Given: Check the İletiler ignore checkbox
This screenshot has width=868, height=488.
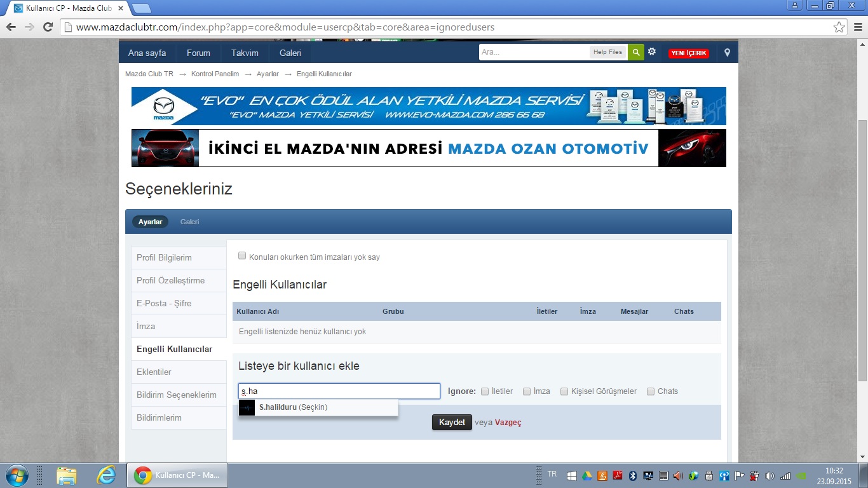Looking at the screenshot, I should pyautogui.click(x=485, y=391).
